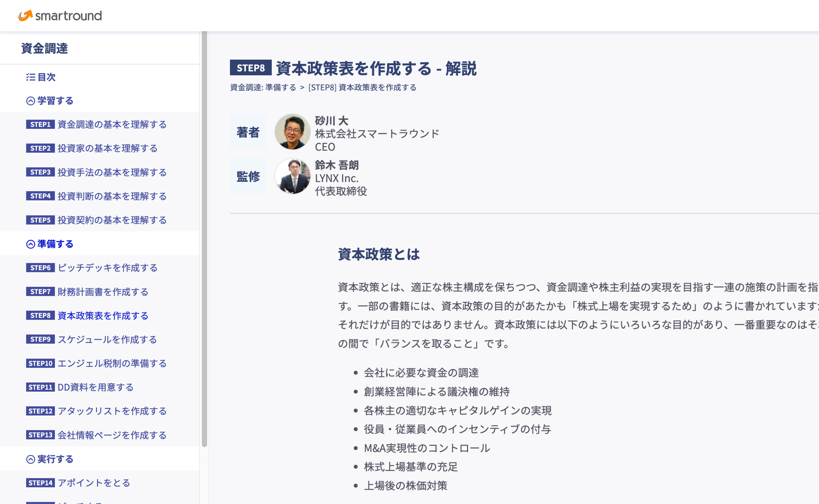This screenshot has height=504, width=819.
Task: Collapse the 準備する section chevron
Action: pos(30,244)
